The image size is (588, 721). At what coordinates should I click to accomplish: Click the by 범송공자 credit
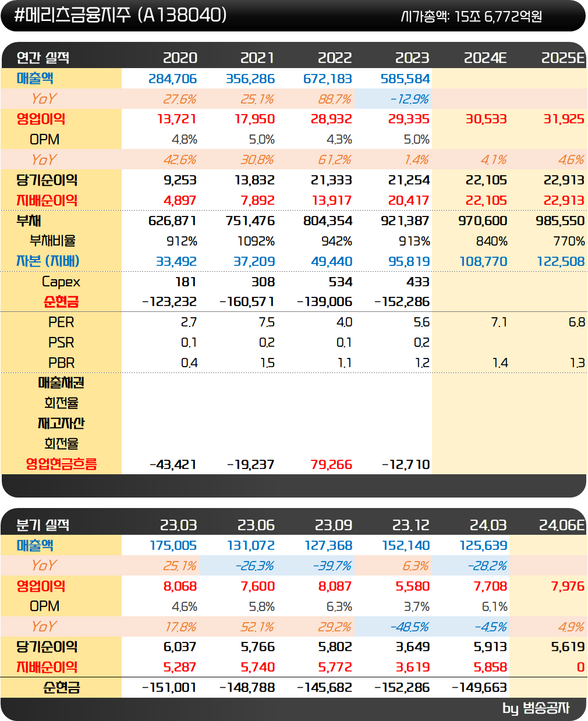pos(536,708)
